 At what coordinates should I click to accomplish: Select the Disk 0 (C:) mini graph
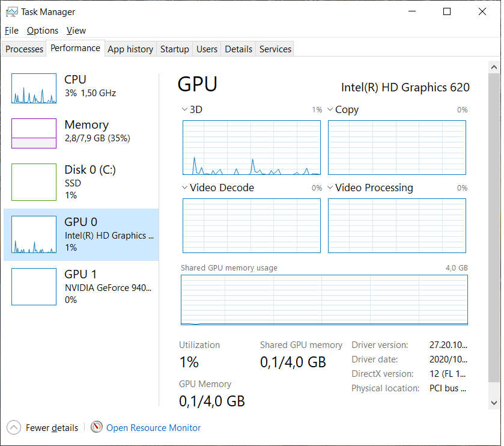[x=34, y=182]
